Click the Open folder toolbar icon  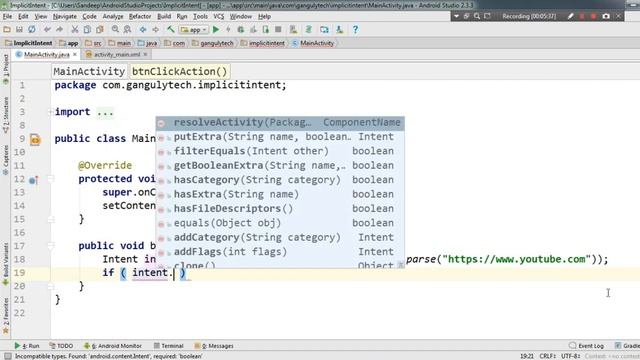(x=7, y=29)
